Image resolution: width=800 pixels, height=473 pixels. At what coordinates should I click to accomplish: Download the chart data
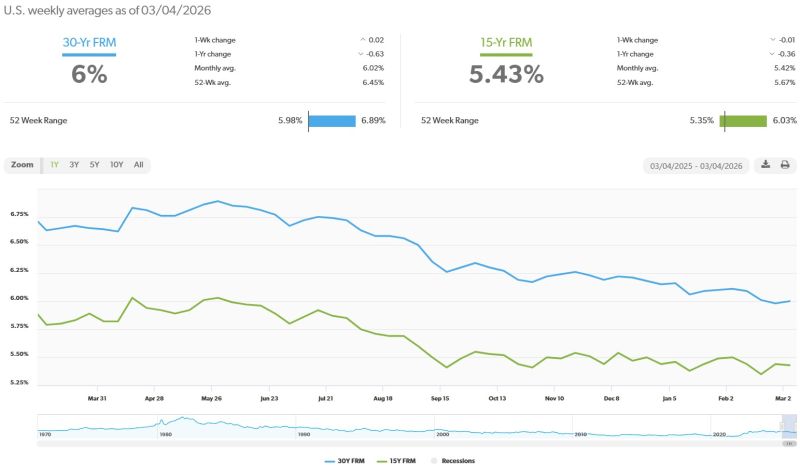tap(765, 165)
